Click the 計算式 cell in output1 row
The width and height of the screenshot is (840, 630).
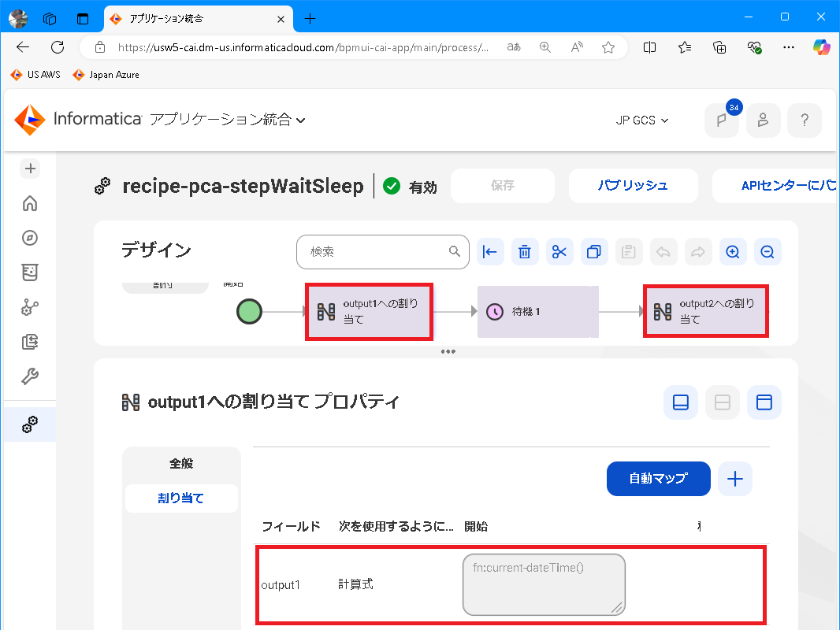355,584
